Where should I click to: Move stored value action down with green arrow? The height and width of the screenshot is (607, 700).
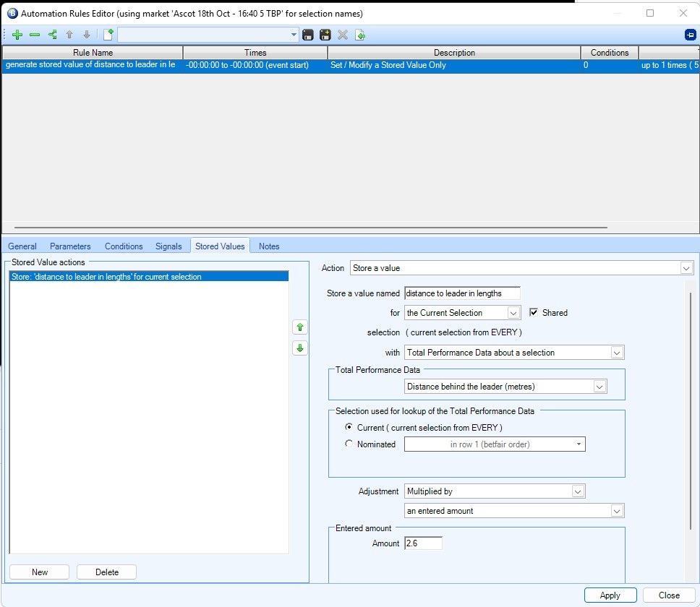[x=300, y=348]
